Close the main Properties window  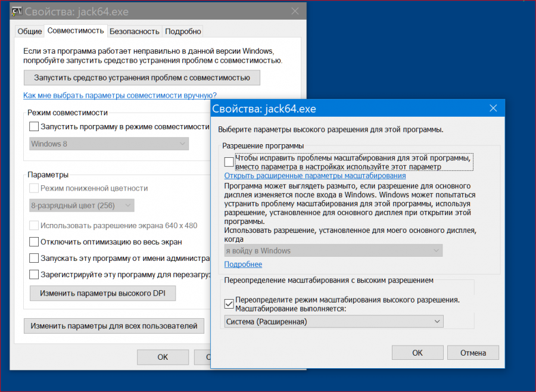point(294,11)
